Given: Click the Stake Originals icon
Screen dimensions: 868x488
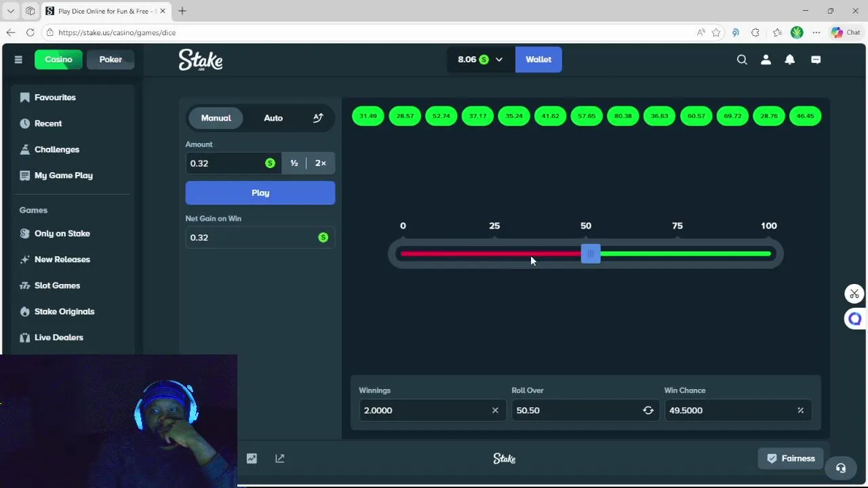Looking at the screenshot, I should coord(25,311).
